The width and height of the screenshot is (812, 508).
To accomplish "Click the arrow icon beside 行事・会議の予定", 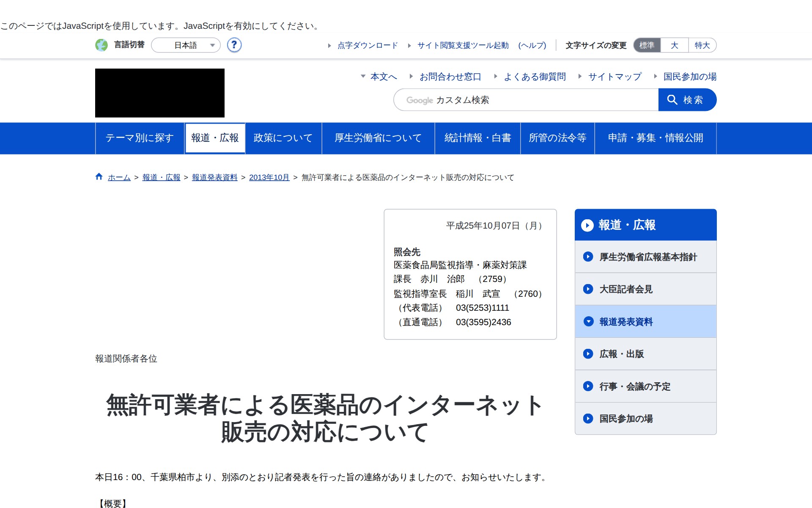I will [587, 386].
